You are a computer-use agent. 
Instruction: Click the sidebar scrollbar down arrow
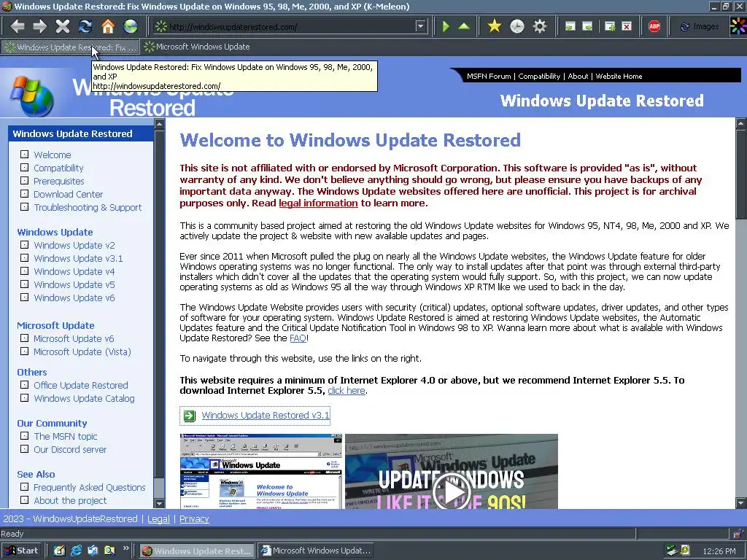[x=159, y=503]
